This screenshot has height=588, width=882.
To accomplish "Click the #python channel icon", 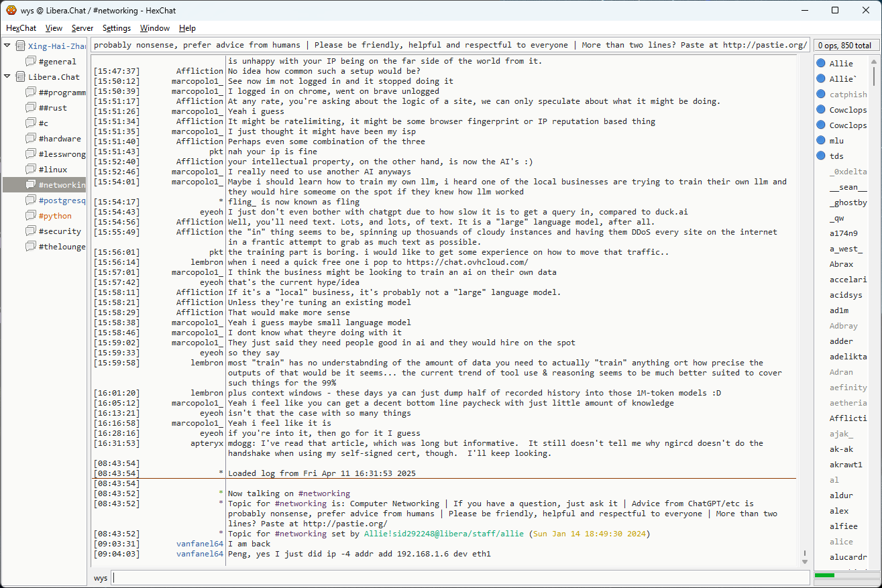I will [x=31, y=215].
